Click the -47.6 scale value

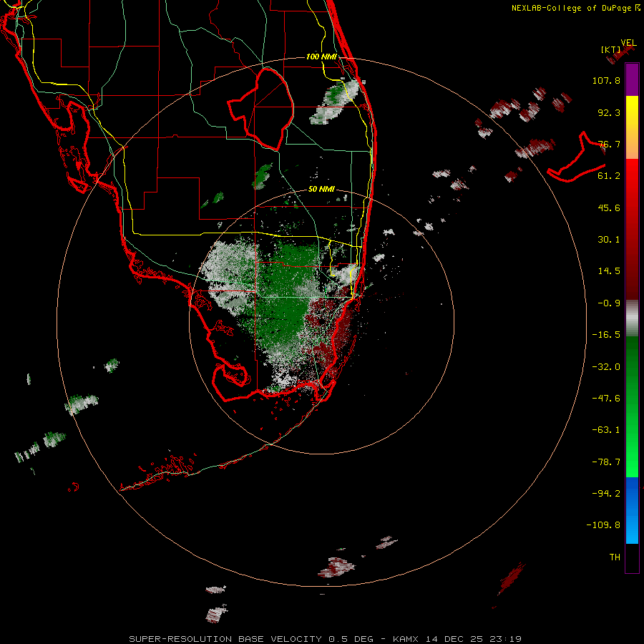click(606, 399)
